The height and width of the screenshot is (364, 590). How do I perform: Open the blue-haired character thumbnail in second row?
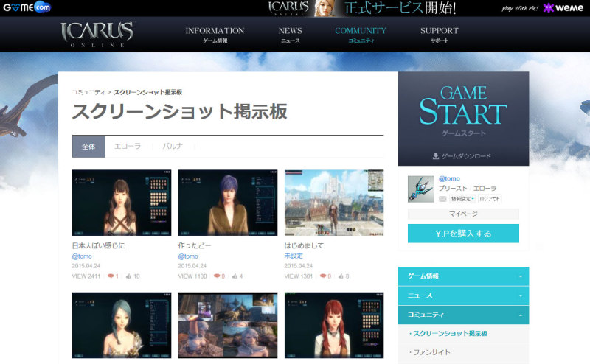click(122, 325)
